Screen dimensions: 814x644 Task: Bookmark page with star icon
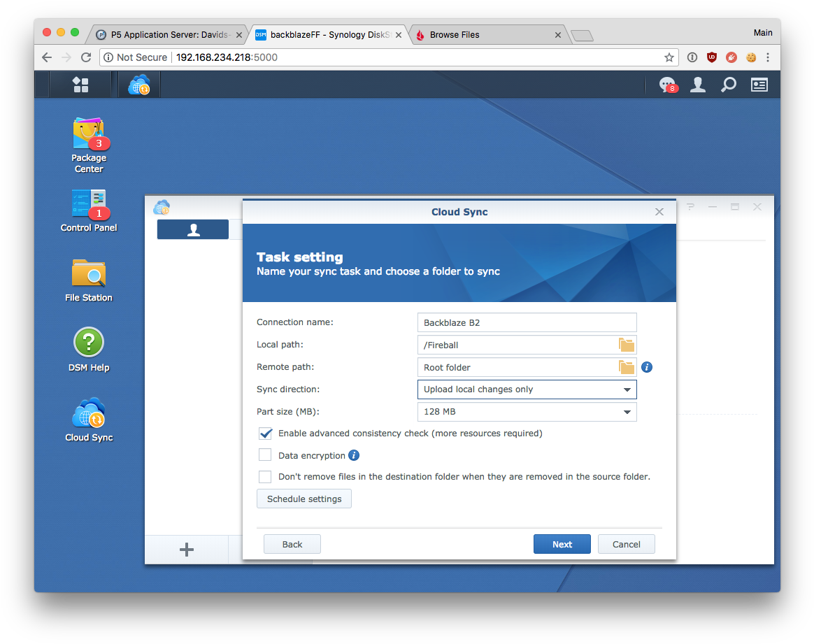coord(669,57)
